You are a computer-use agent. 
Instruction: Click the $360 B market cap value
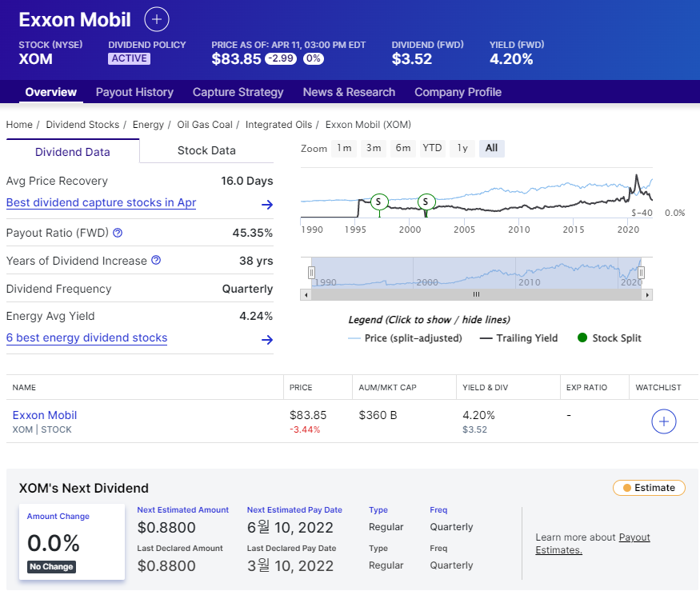tap(378, 415)
